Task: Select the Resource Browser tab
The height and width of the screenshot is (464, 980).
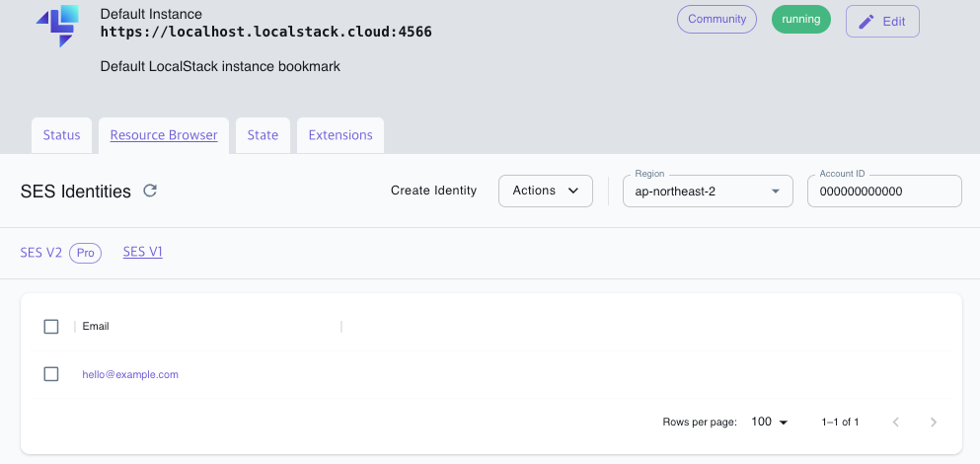Action: tap(164, 135)
